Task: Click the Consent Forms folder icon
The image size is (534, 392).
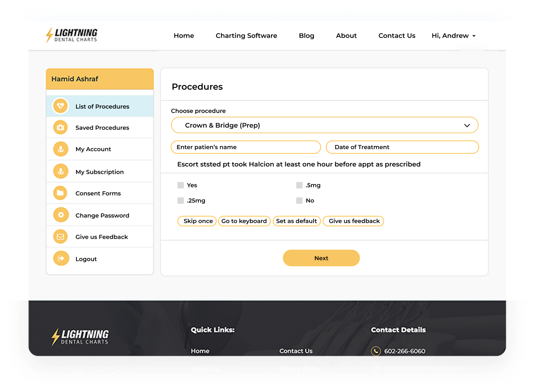Action: tap(61, 193)
